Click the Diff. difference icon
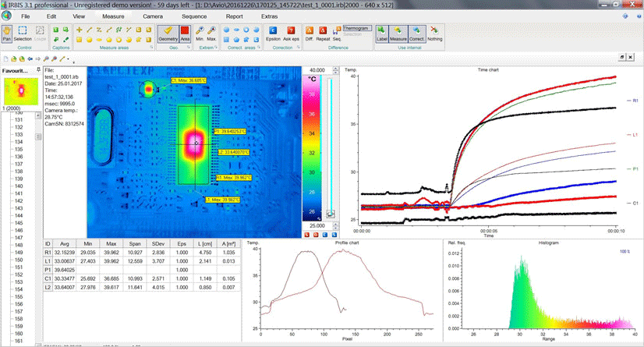The image size is (644, 347). [310, 34]
